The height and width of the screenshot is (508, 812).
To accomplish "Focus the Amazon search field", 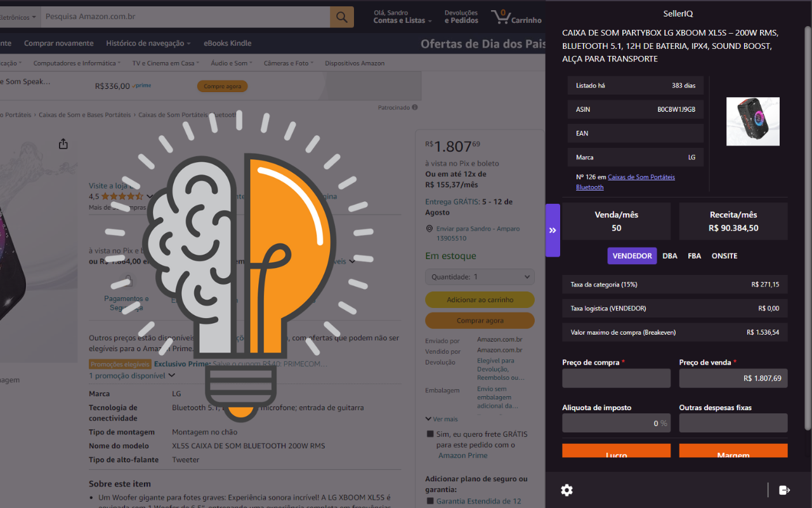I will coord(185,17).
